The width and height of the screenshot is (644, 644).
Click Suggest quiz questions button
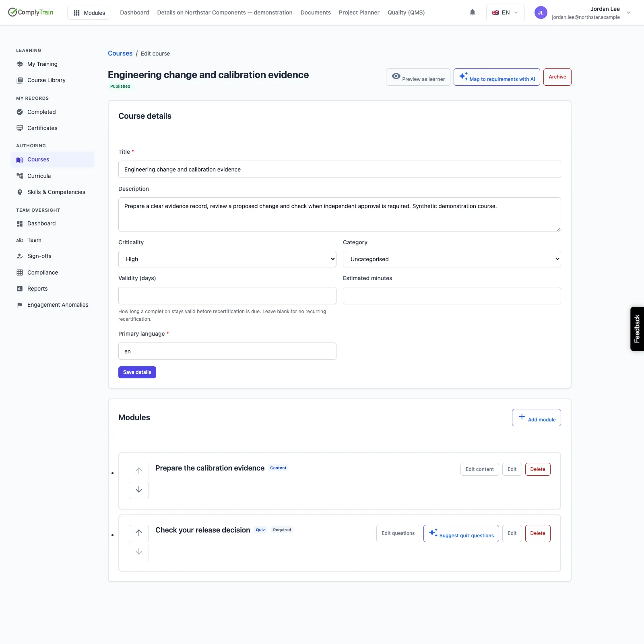[461, 533]
